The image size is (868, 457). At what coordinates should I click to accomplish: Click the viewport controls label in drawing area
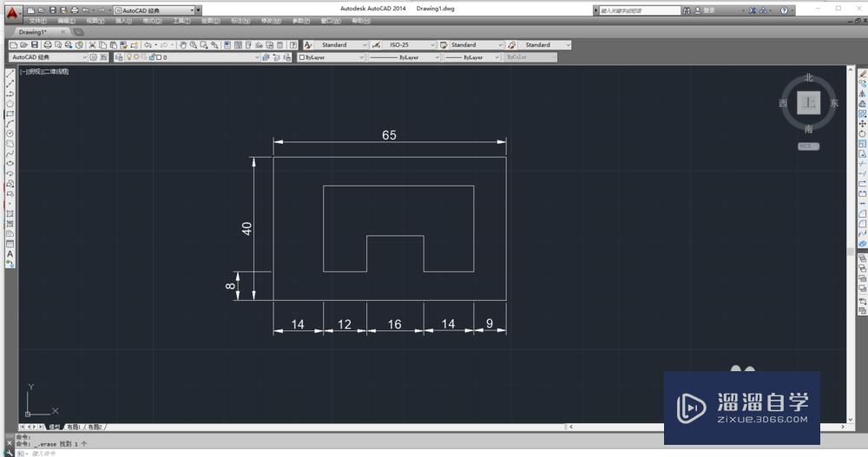[x=44, y=71]
